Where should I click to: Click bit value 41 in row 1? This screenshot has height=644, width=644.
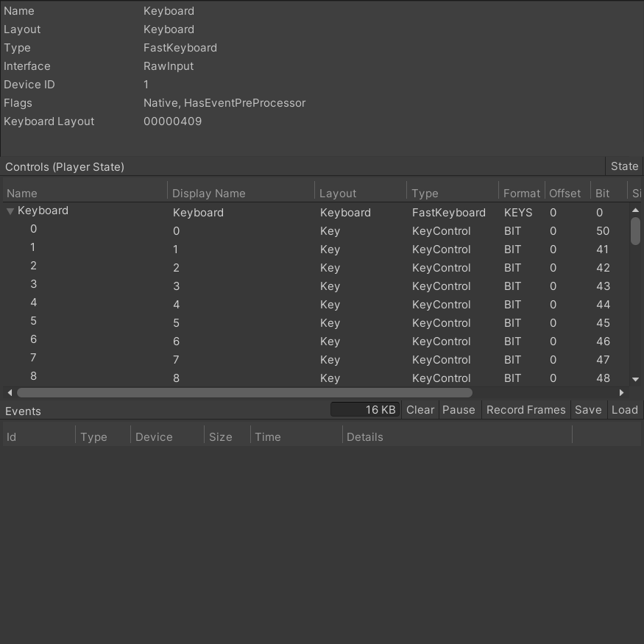point(602,250)
